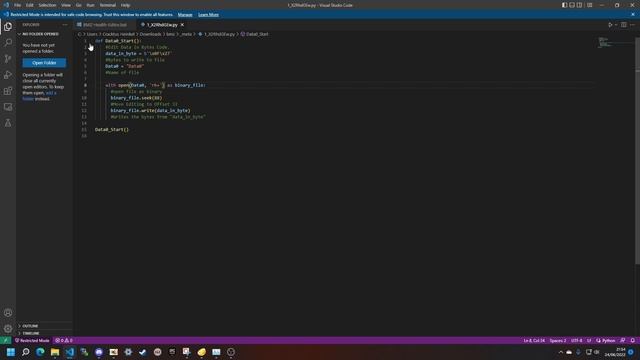Open the Extensions view
This screenshot has height=360, width=640.
(8, 91)
